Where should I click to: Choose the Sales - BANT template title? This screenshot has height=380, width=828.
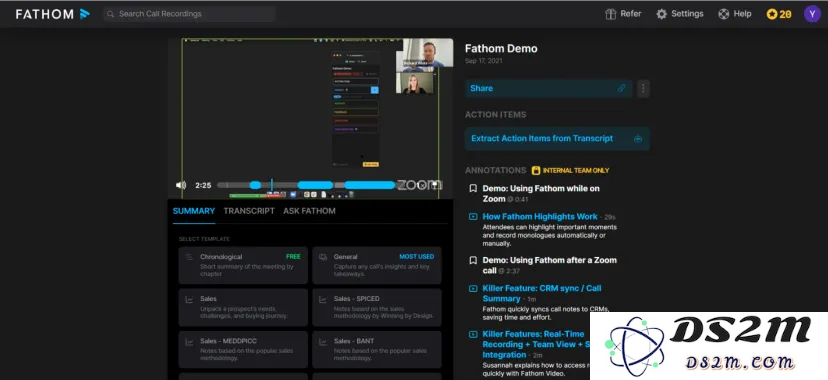tap(353, 341)
